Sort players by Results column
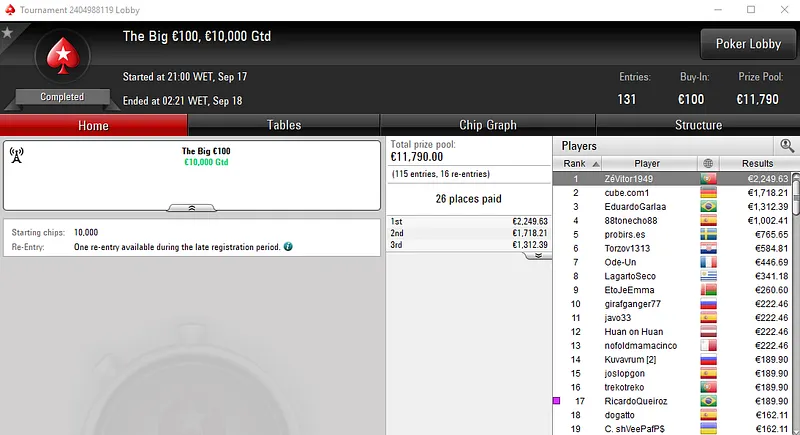Viewport: 800px width, 435px height. tap(757, 163)
